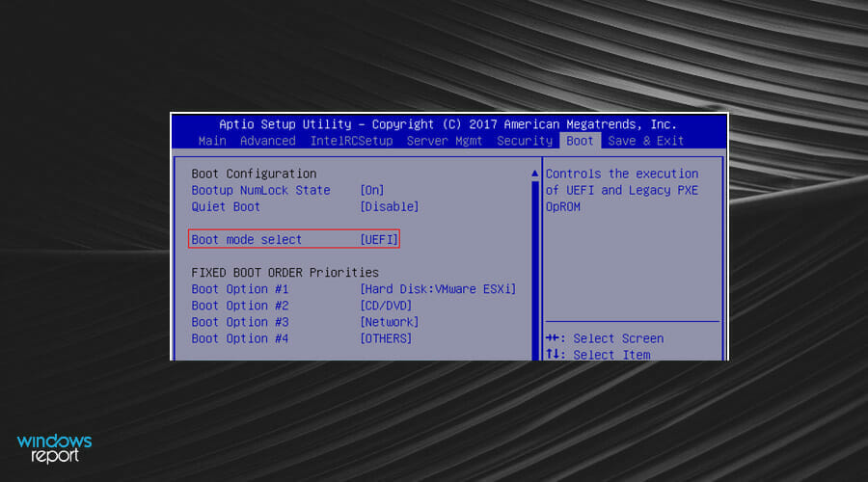Go to the Server Mgmt tab
This screenshot has width=868, height=482.
tap(445, 141)
